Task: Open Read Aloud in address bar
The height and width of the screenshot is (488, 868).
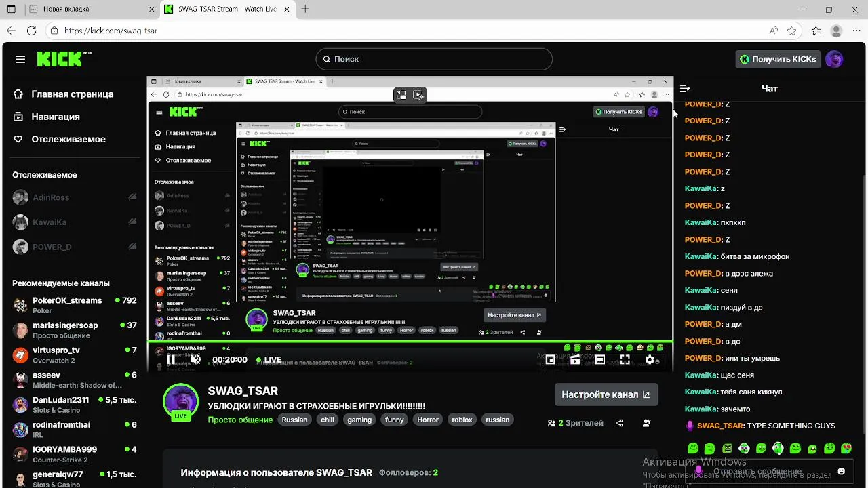Action: tap(774, 30)
